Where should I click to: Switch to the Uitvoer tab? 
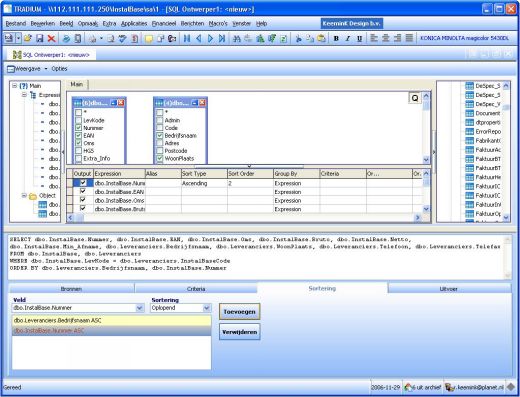[448, 289]
